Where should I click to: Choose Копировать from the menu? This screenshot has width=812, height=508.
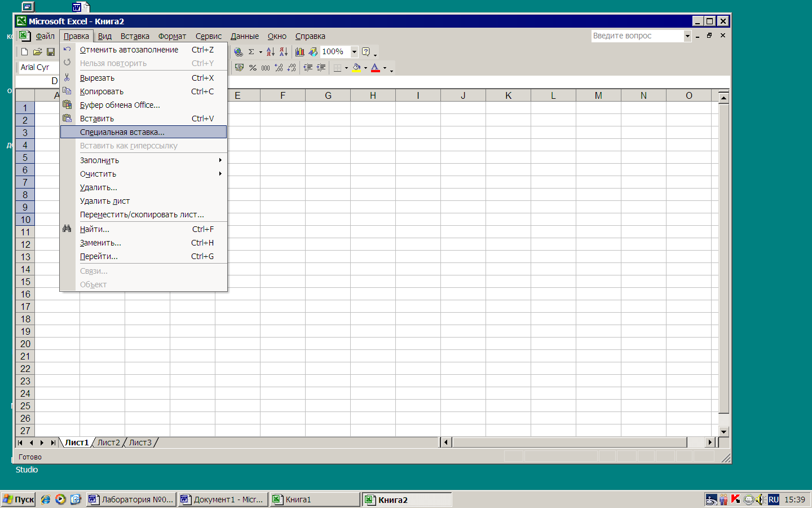(144, 91)
